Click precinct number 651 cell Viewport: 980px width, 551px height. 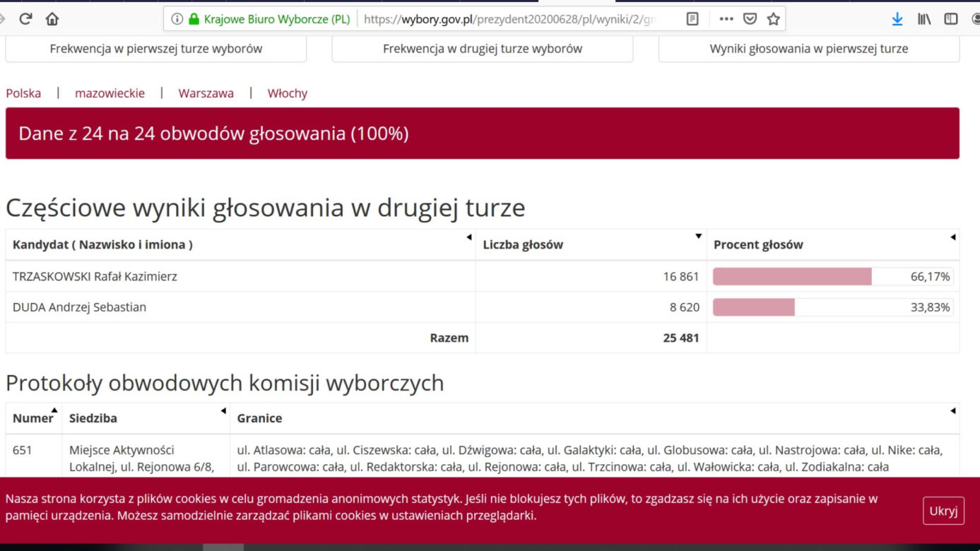pyautogui.click(x=34, y=457)
